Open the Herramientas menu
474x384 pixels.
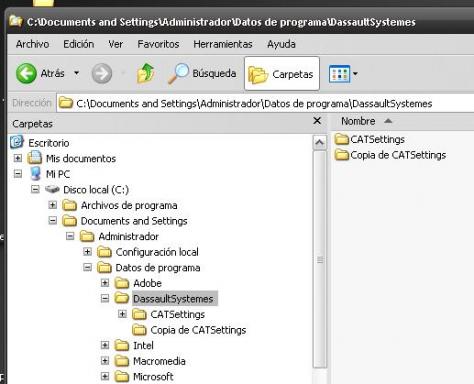(x=223, y=44)
